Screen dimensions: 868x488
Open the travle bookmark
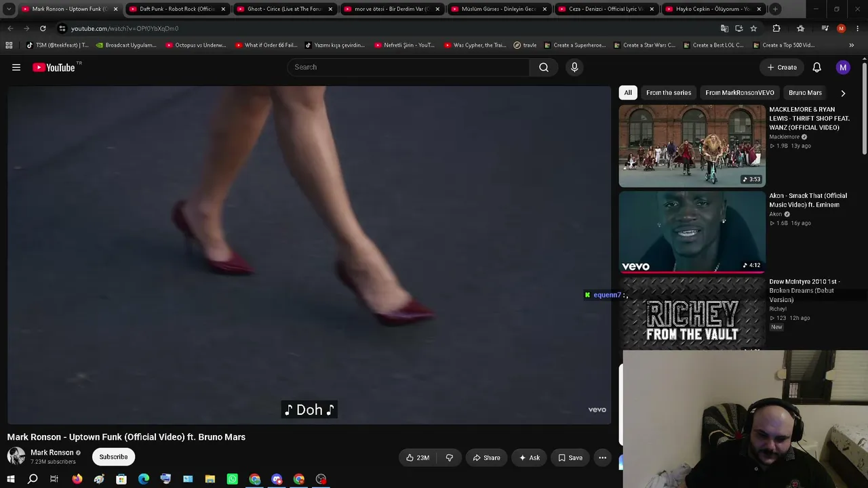525,45
